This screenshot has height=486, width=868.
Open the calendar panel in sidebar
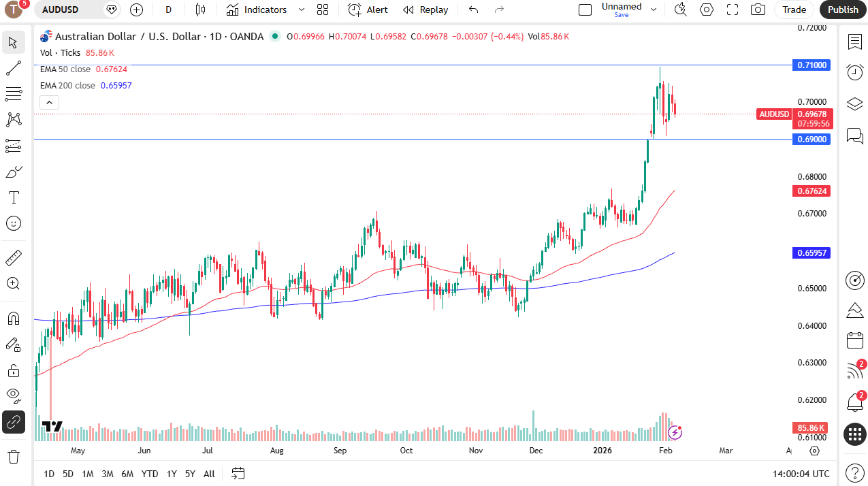(855, 340)
